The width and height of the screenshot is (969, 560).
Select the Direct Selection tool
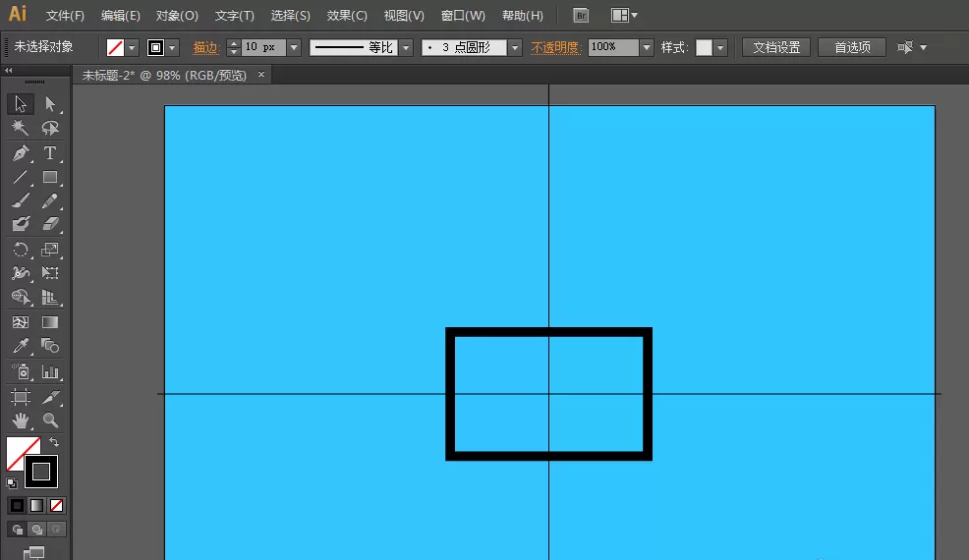coord(50,104)
